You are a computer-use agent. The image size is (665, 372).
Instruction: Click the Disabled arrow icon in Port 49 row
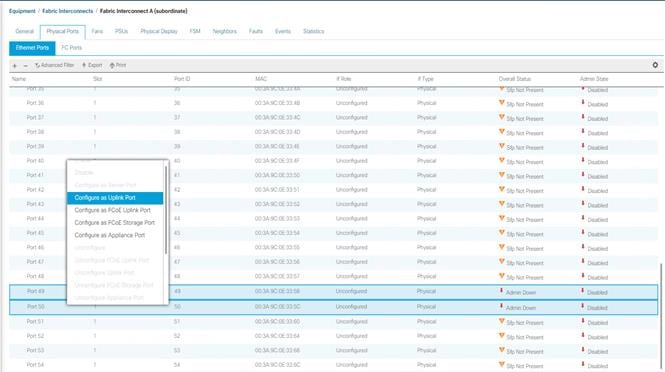click(583, 291)
